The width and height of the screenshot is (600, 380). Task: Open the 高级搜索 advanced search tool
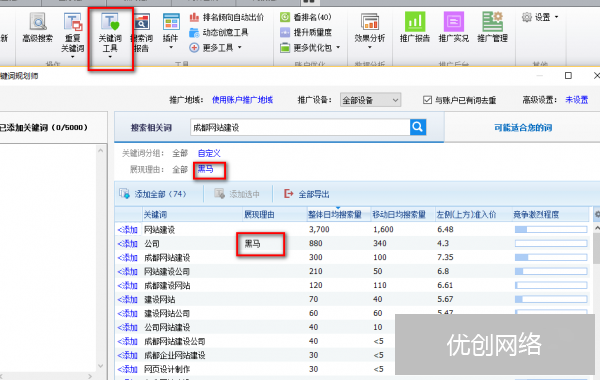pos(38,28)
